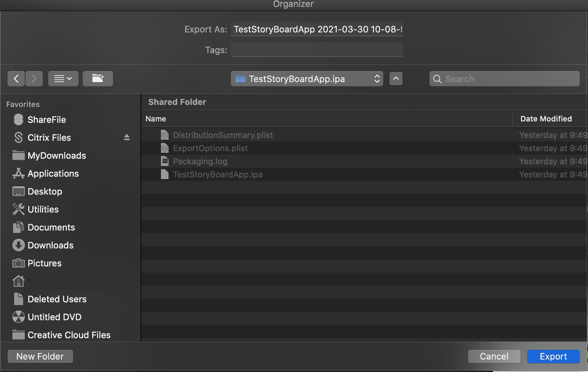Open Untitled DVD in the sidebar
Image resolution: width=588 pixels, height=372 pixels.
click(x=54, y=317)
